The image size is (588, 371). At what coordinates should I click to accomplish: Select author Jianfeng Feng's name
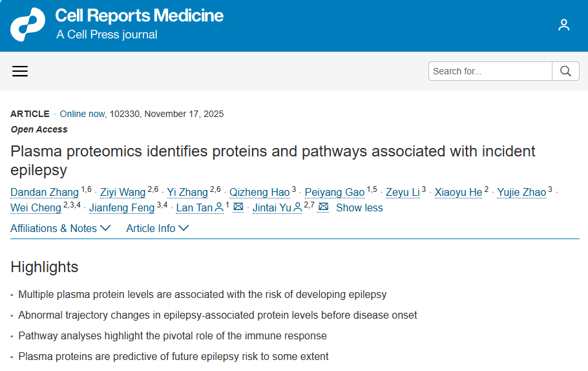click(122, 207)
